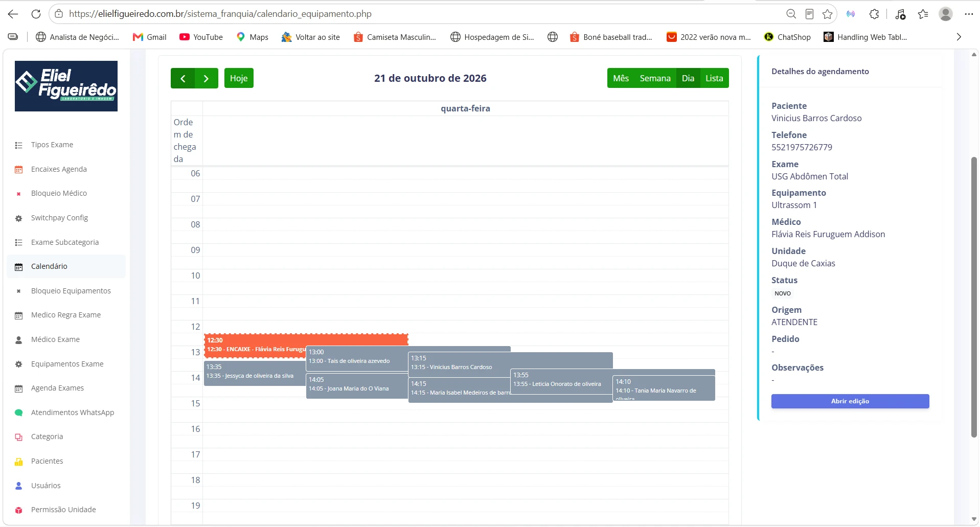Click the quarta-feira column header
Image resolution: width=980 pixels, height=527 pixels.
point(465,108)
